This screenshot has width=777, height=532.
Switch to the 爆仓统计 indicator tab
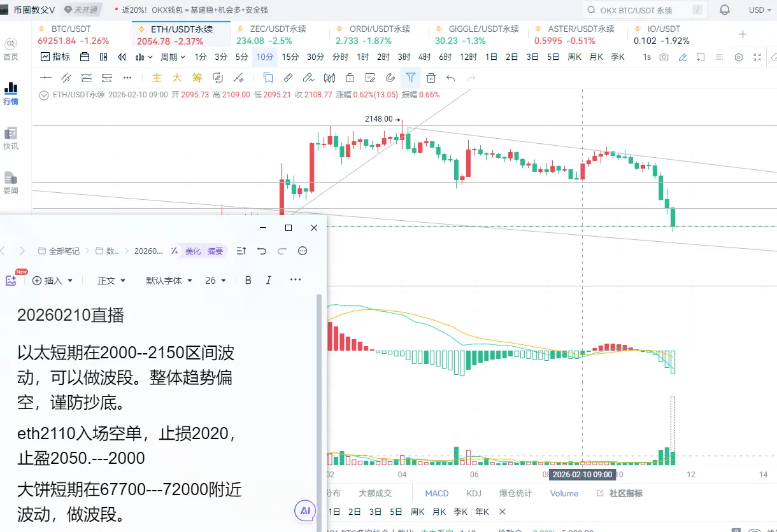click(515, 493)
